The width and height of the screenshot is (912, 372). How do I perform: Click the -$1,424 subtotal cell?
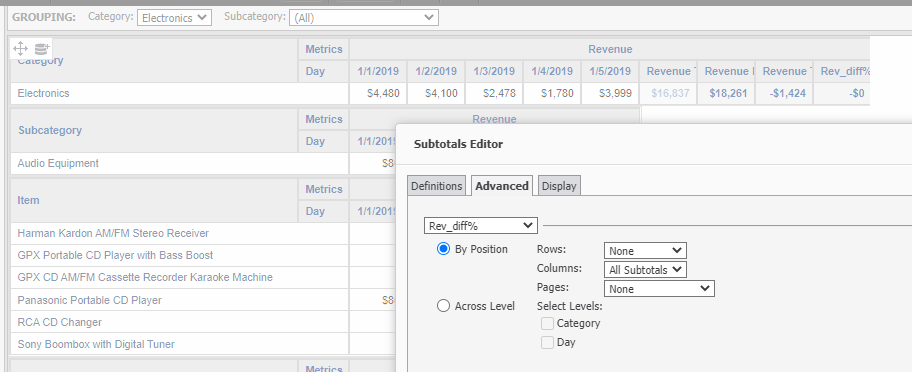[x=785, y=94]
